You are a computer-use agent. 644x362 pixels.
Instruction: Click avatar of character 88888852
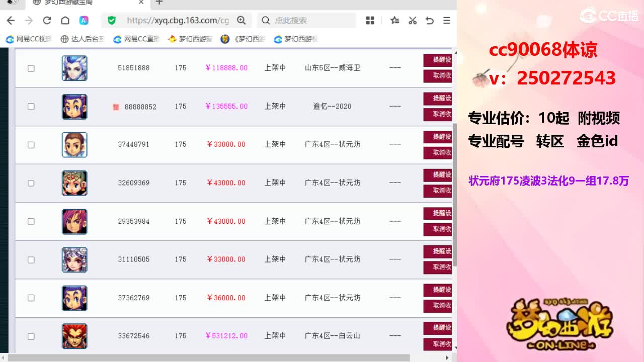tap(74, 107)
